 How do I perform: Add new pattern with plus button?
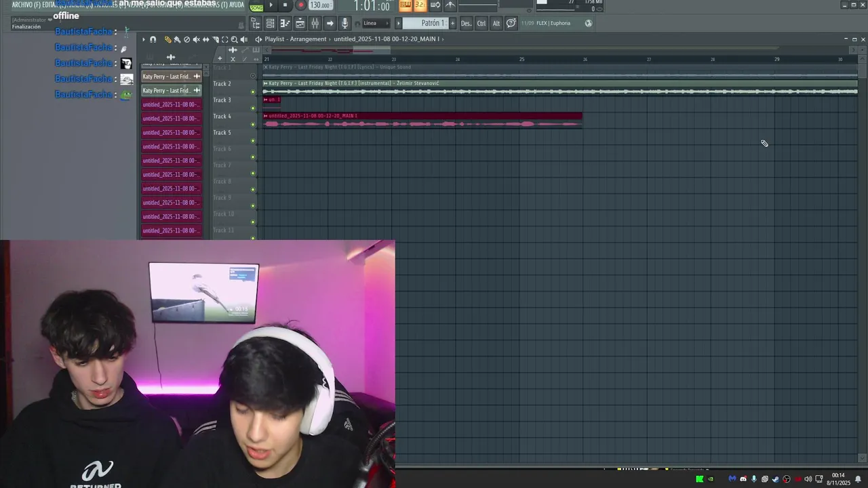click(452, 23)
